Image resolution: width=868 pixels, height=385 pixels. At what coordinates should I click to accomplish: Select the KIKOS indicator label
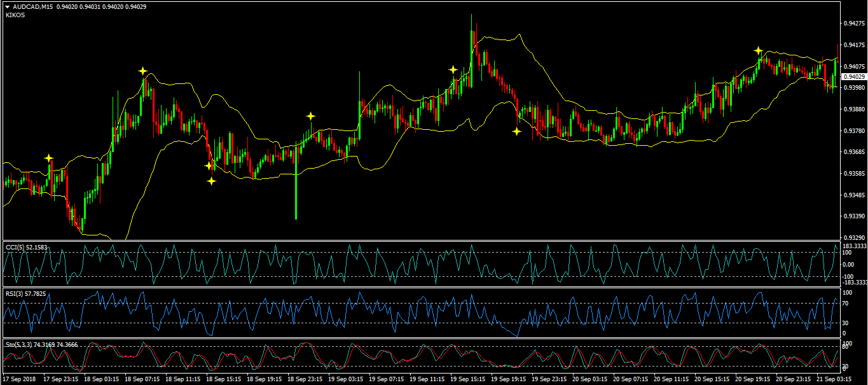[15, 15]
